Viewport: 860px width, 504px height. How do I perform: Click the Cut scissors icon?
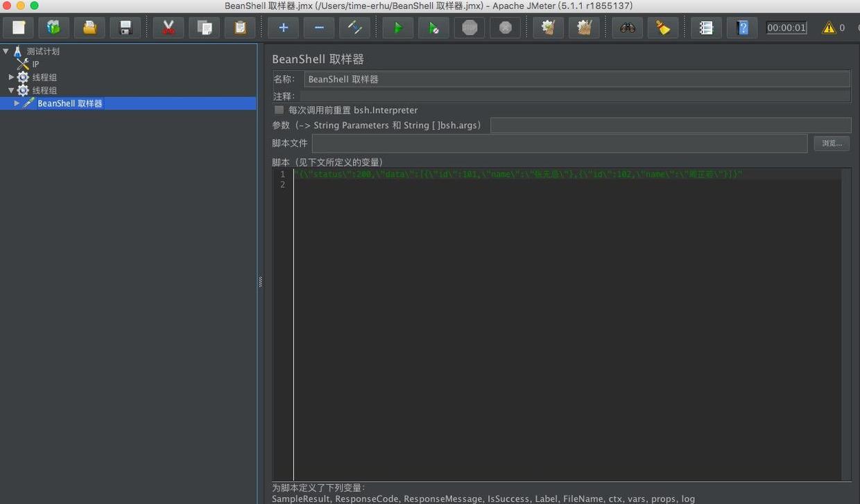tap(168, 28)
